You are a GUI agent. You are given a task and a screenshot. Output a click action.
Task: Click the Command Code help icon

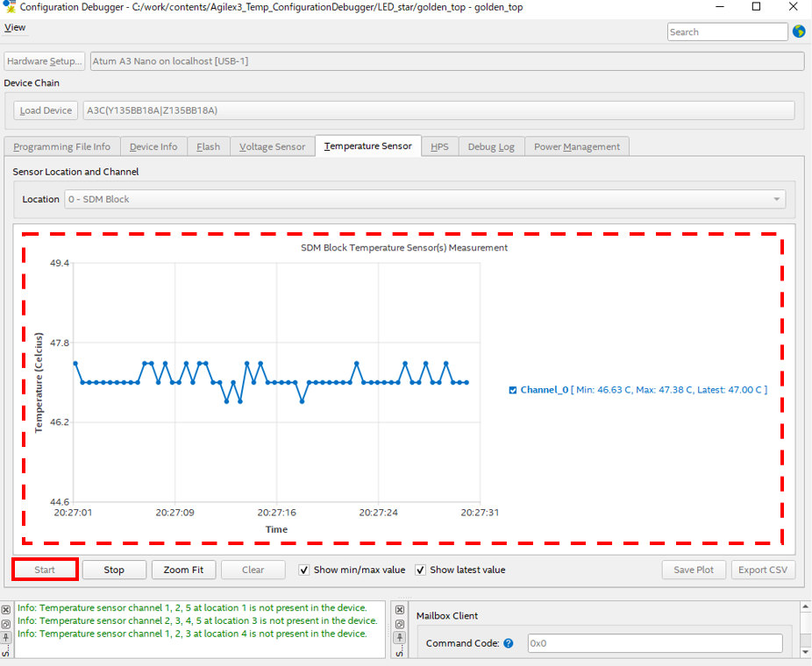coord(509,643)
